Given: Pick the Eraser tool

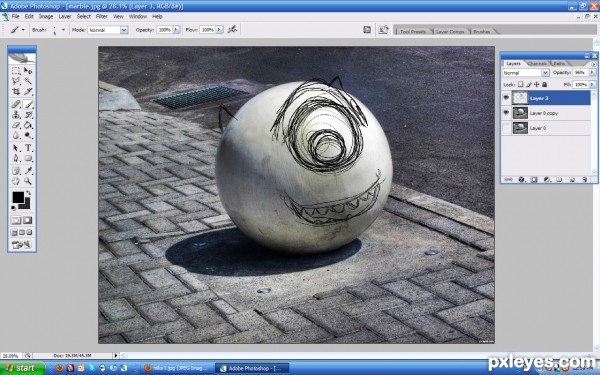Looking at the screenshot, I should [16, 125].
